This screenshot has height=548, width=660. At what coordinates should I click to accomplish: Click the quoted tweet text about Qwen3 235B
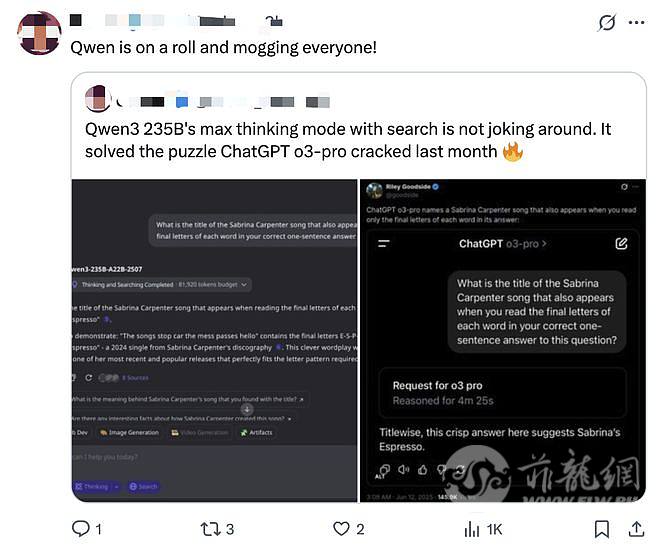348,140
